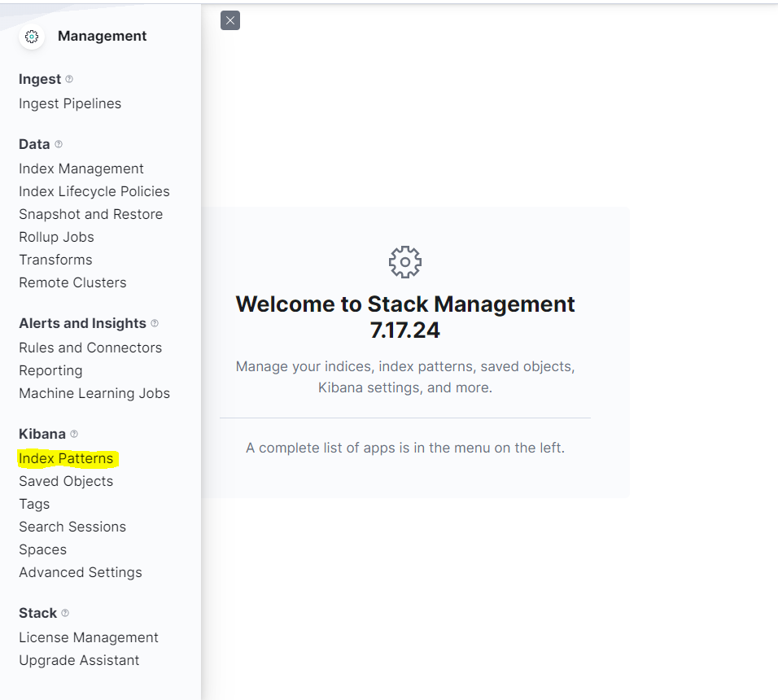Image resolution: width=778 pixels, height=700 pixels.
Task: Go to Remote Clusters
Action: click(x=73, y=282)
